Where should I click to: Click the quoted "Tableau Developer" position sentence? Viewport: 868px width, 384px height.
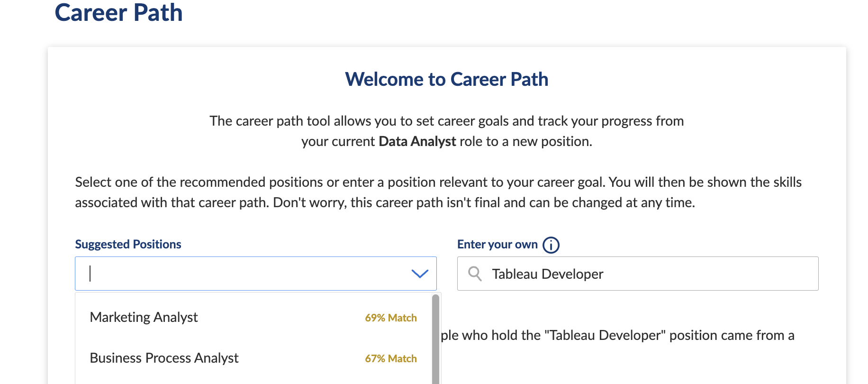point(616,335)
